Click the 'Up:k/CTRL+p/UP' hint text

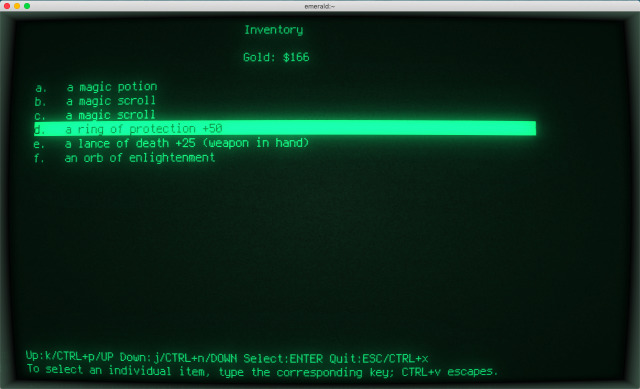70,356
